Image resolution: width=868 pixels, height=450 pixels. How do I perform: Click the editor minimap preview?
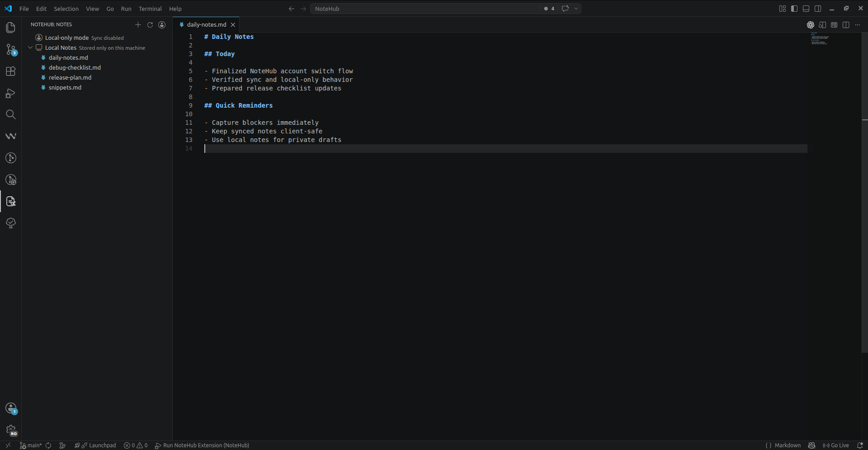click(819, 38)
